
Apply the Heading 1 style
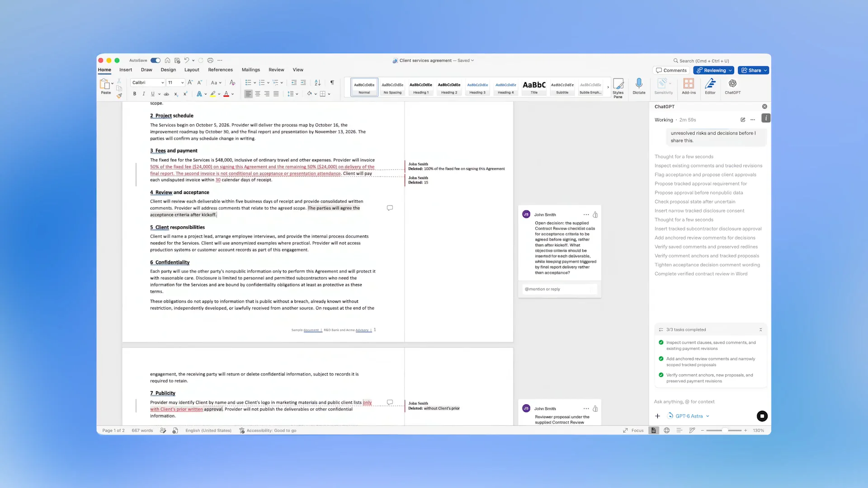point(420,87)
